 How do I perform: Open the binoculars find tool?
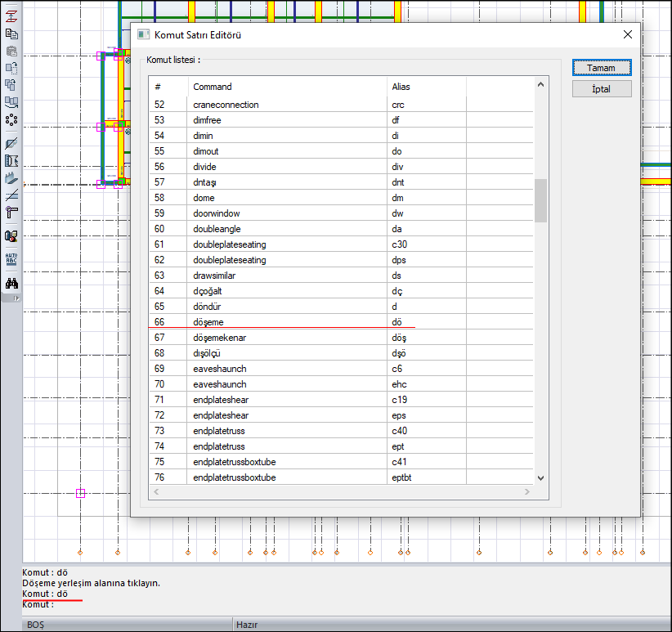pyautogui.click(x=11, y=284)
